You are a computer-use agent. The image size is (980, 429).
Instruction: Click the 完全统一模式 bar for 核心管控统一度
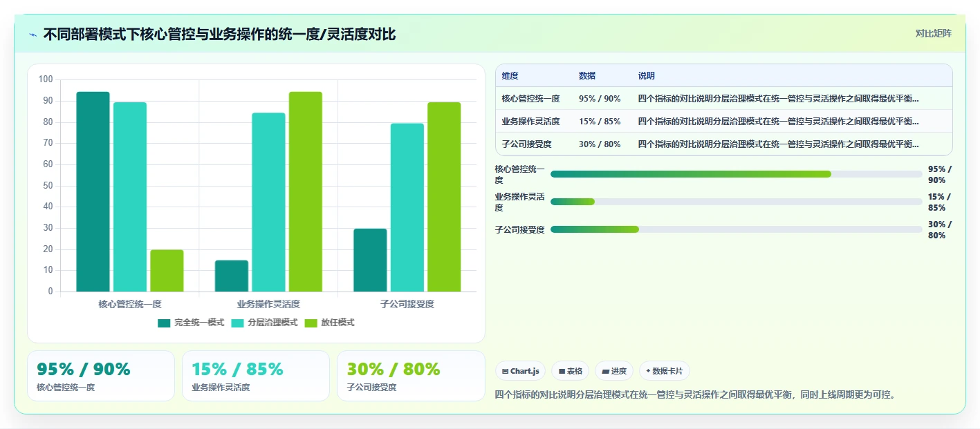(x=93, y=191)
